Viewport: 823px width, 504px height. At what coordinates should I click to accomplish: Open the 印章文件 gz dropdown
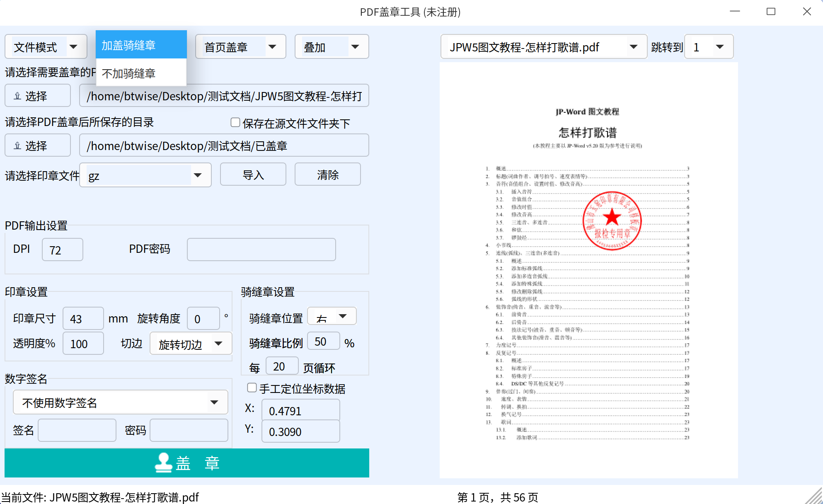tap(145, 175)
